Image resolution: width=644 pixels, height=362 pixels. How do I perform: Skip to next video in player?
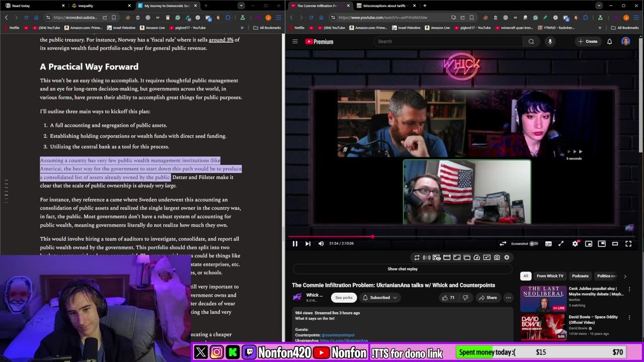308,243
